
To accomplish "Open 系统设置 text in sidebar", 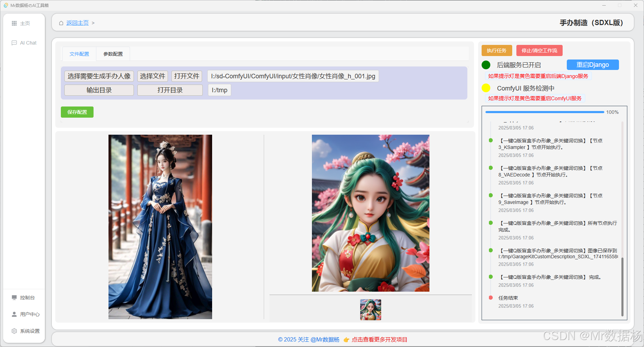I will [x=30, y=331].
